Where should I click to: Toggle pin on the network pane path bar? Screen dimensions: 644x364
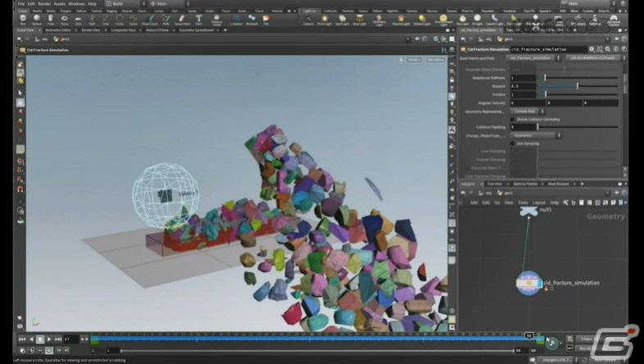[616, 193]
